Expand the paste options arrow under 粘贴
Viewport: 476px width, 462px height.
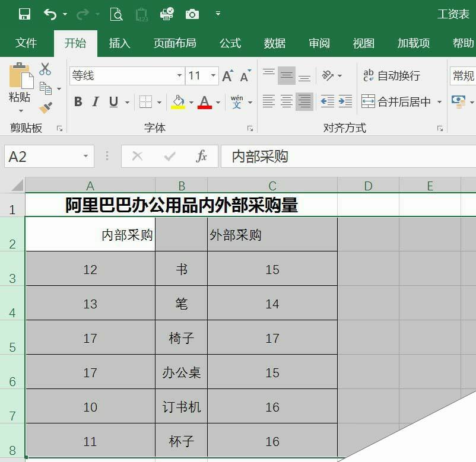tap(21, 111)
